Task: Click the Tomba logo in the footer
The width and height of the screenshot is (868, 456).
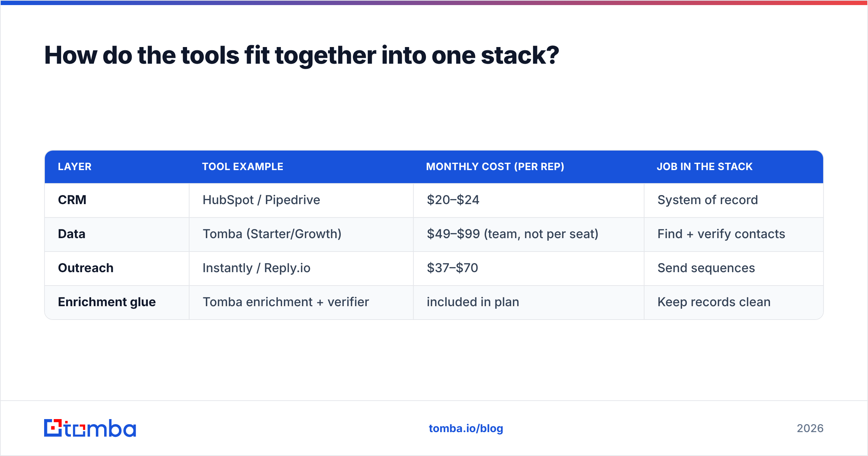Action: click(x=90, y=428)
